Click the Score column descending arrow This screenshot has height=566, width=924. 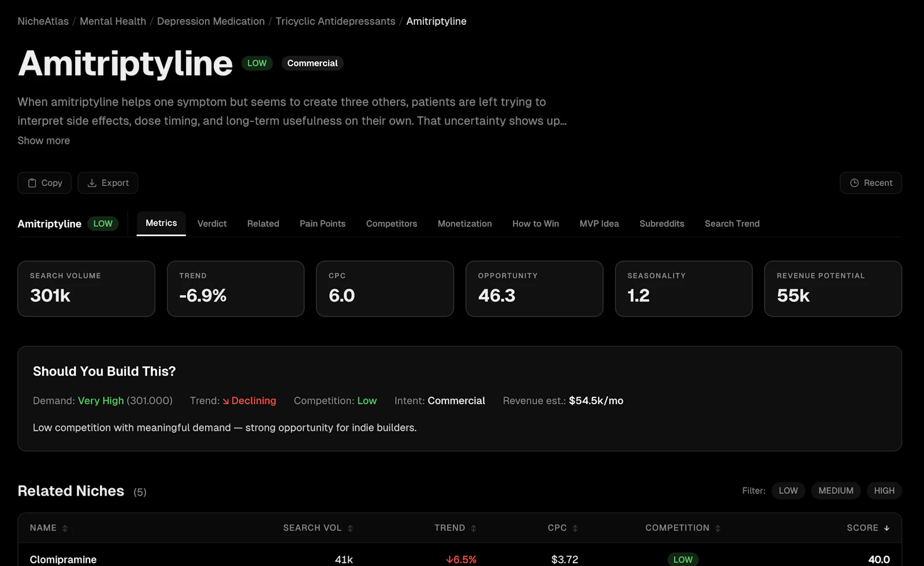pyautogui.click(x=886, y=528)
